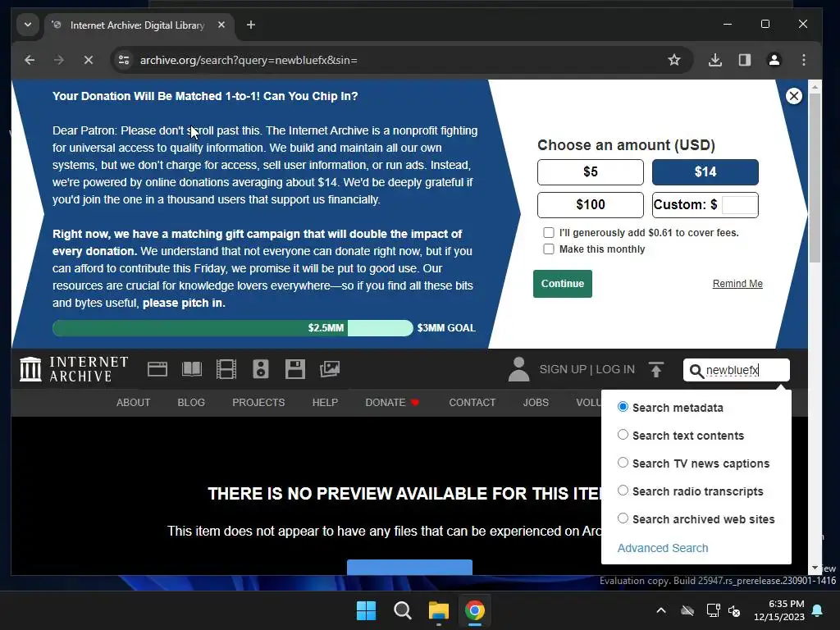Open the Internet Archive home logo

coord(74,369)
